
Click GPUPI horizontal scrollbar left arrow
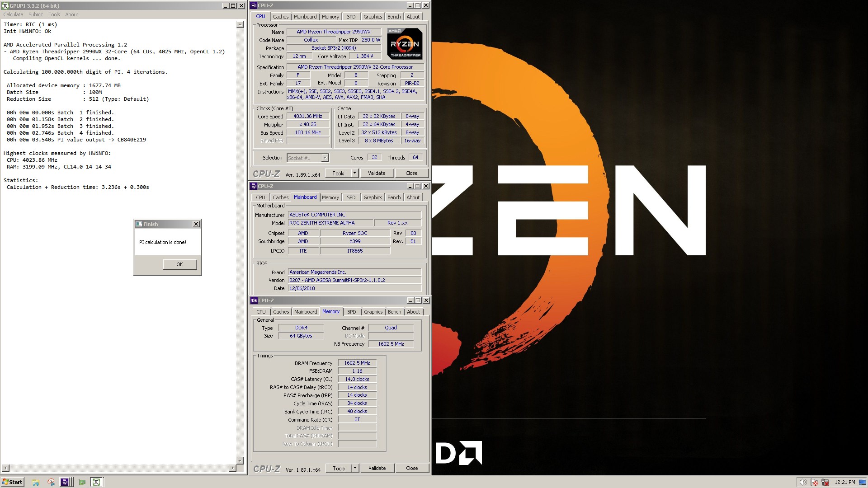[x=6, y=468]
